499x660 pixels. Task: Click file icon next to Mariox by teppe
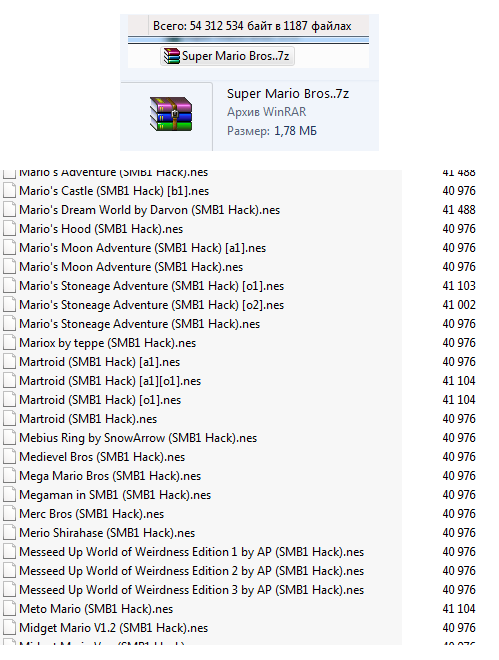pyautogui.click(x=9, y=343)
